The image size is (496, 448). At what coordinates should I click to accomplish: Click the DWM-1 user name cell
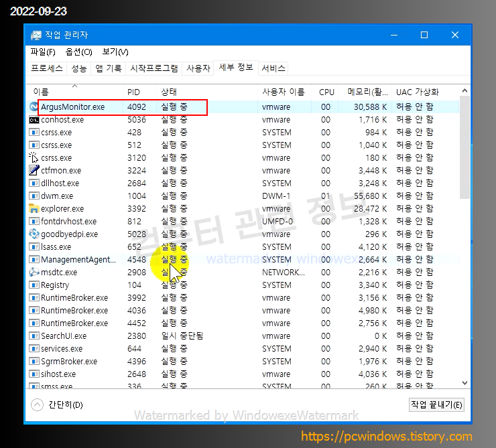point(276,196)
